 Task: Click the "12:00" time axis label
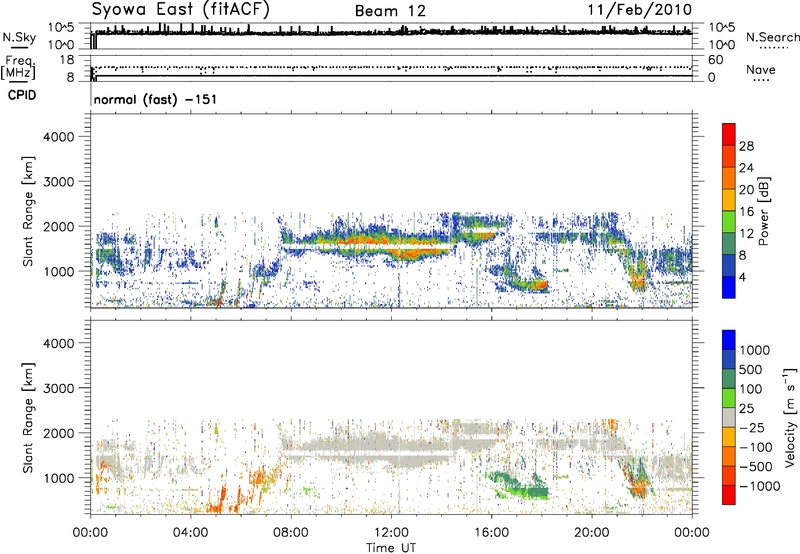coord(391,533)
